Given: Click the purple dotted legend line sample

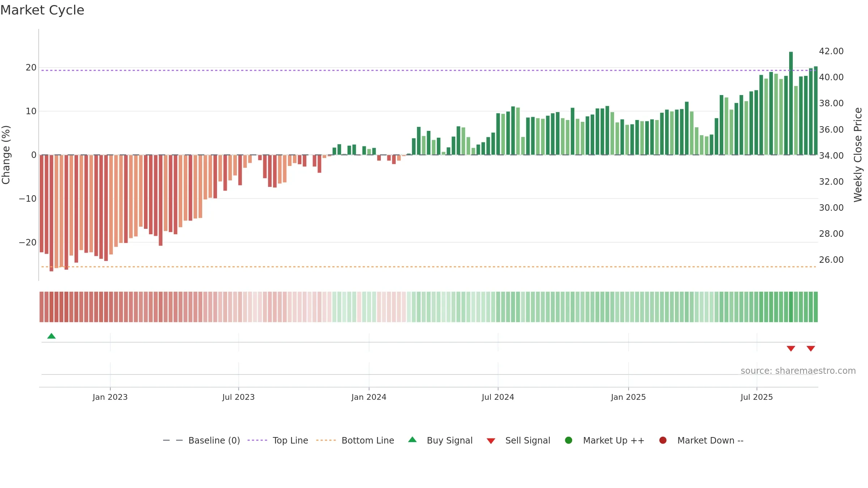Looking at the screenshot, I should point(257,440).
